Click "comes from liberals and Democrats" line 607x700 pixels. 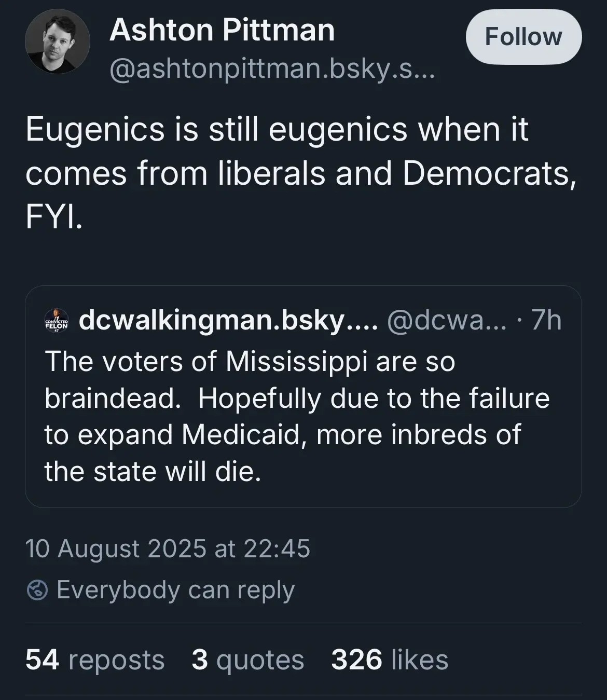(x=300, y=173)
